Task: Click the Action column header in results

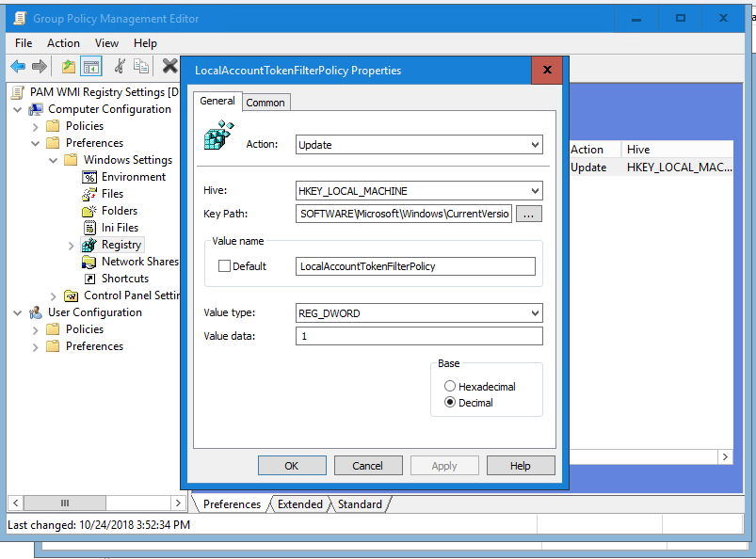Action: click(595, 150)
